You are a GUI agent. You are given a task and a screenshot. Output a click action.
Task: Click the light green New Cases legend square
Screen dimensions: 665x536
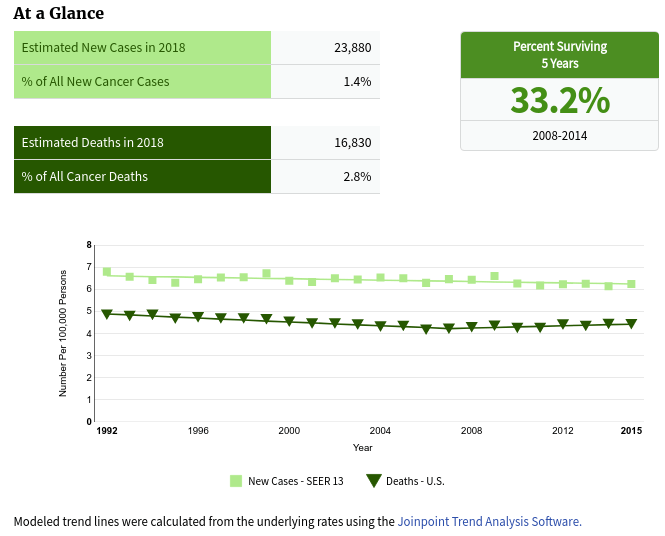[236, 481]
